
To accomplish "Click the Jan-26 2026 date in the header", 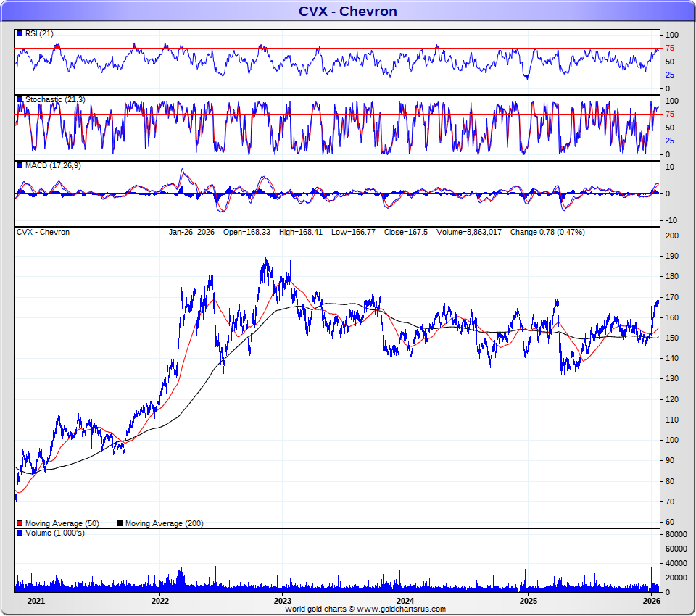I will click(191, 232).
